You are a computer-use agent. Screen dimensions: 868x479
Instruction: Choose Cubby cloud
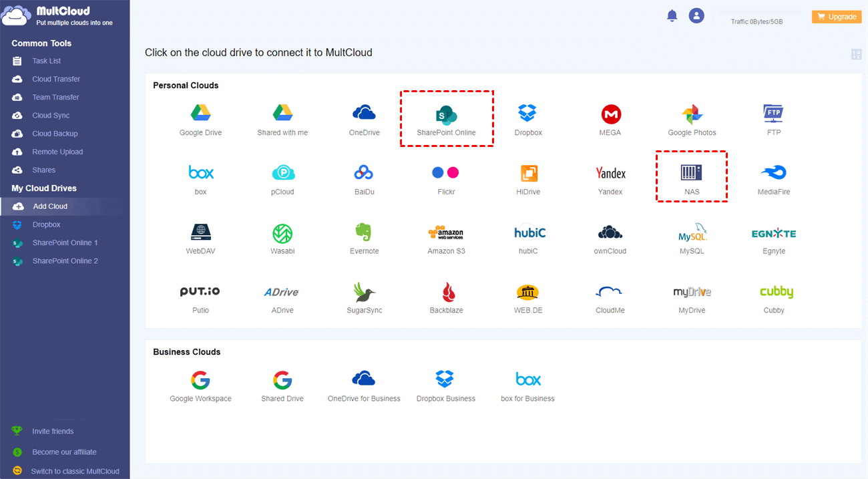[x=776, y=292]
